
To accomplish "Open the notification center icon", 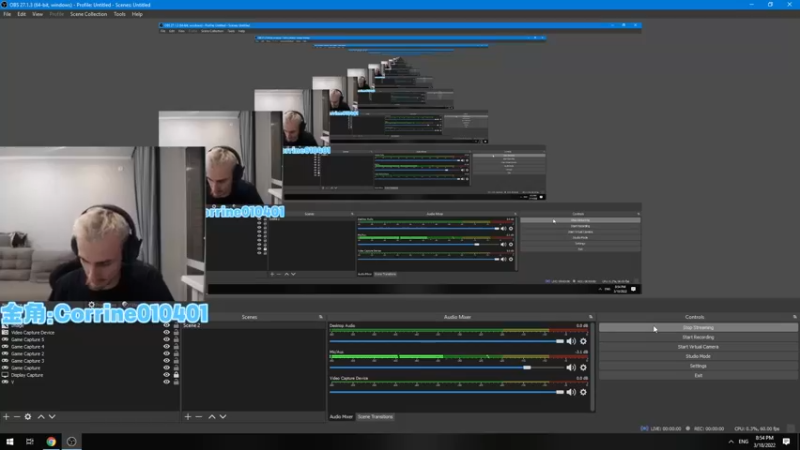I will 786,441.
